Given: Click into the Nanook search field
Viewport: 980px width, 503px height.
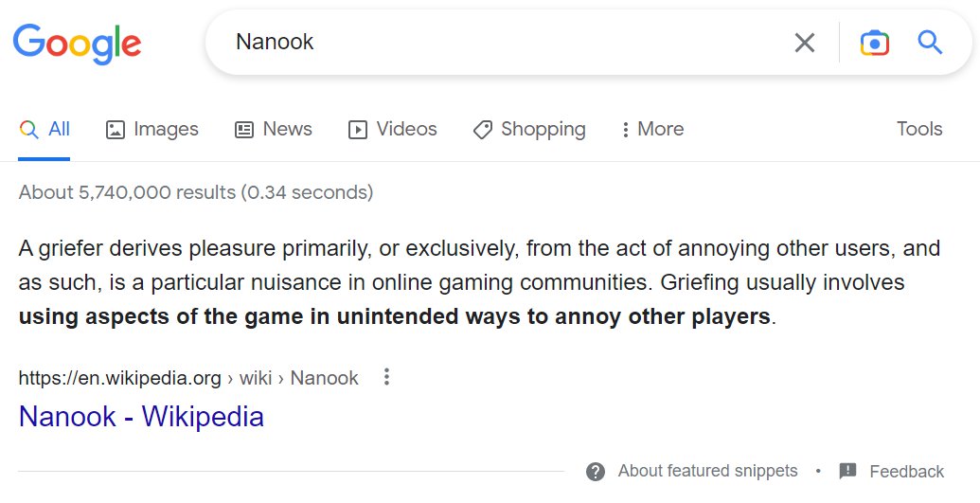Looking at the screenshot, I should (500, 42).
